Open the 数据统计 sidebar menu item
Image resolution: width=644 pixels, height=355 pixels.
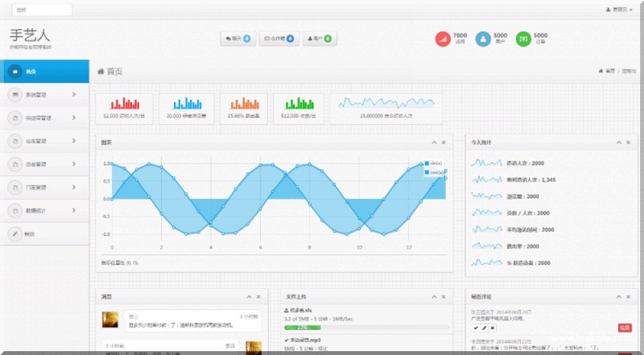(44, 211)
